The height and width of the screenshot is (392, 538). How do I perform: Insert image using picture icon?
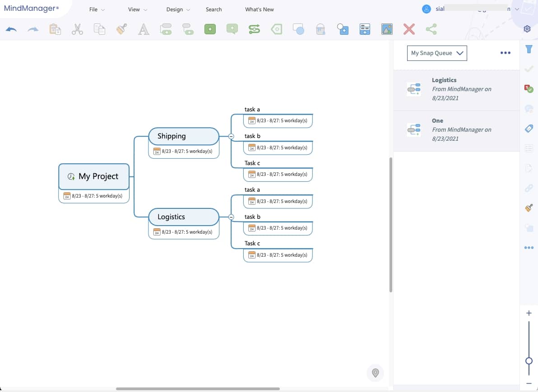387,29
